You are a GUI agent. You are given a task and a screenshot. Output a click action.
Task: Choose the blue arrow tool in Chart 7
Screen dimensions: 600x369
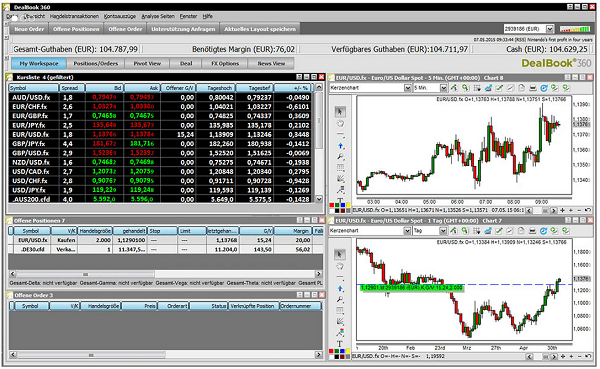340,288
